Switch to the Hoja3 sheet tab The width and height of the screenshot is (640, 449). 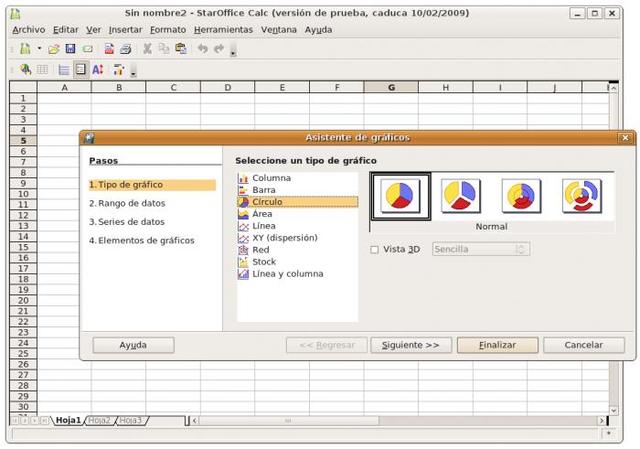click(131, 420)
